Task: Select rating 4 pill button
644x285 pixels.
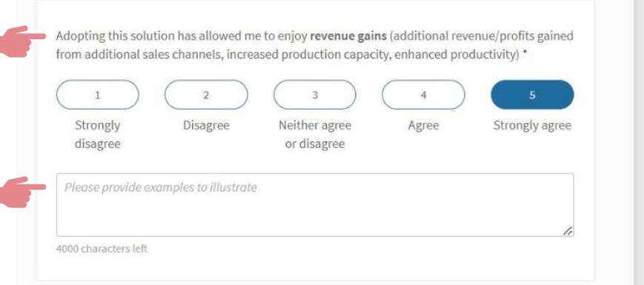Action: (x=423, y=95)
